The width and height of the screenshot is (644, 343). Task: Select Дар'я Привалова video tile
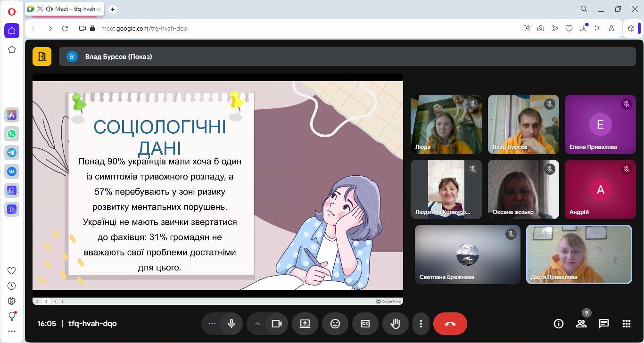[578, 254]
